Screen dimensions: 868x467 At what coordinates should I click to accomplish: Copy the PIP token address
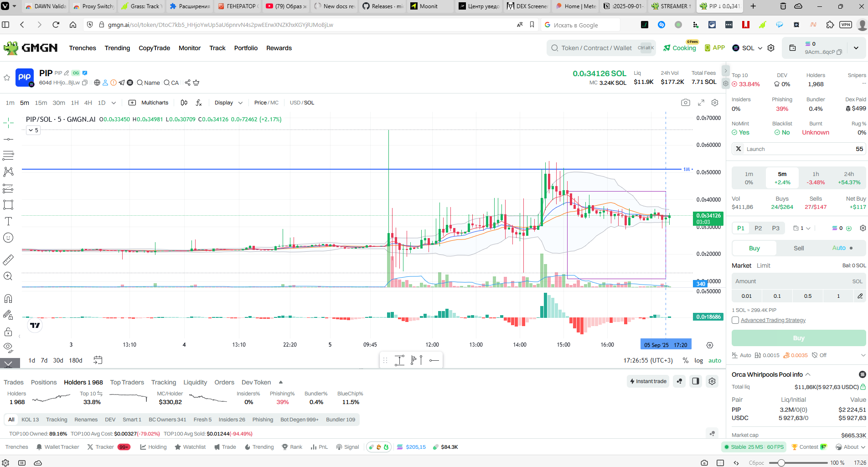click(x=85, y=83)
